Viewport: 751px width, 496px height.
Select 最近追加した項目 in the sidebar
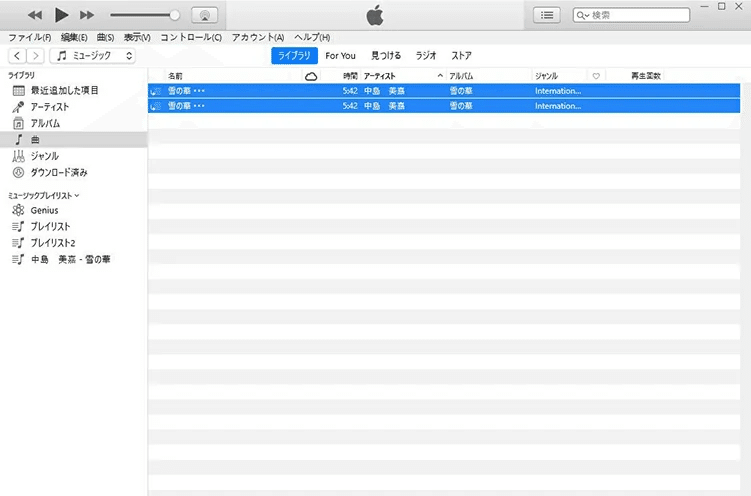point(74,90)
